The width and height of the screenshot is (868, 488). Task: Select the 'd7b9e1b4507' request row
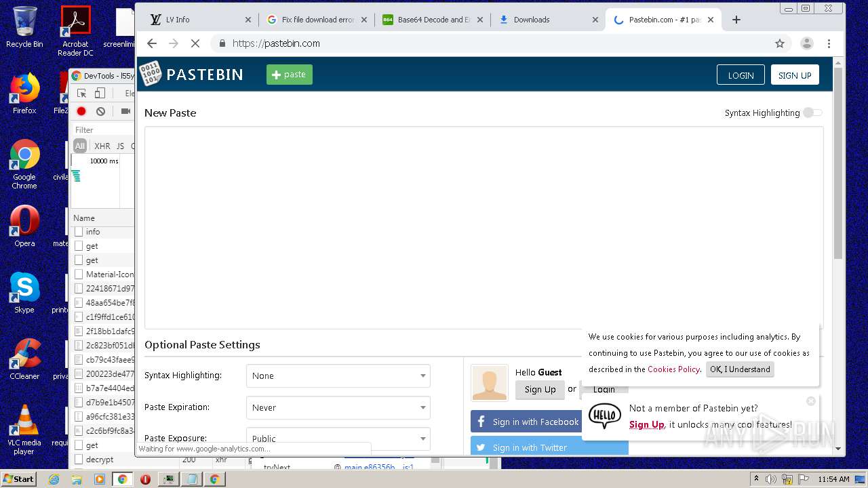coord(103,403)
